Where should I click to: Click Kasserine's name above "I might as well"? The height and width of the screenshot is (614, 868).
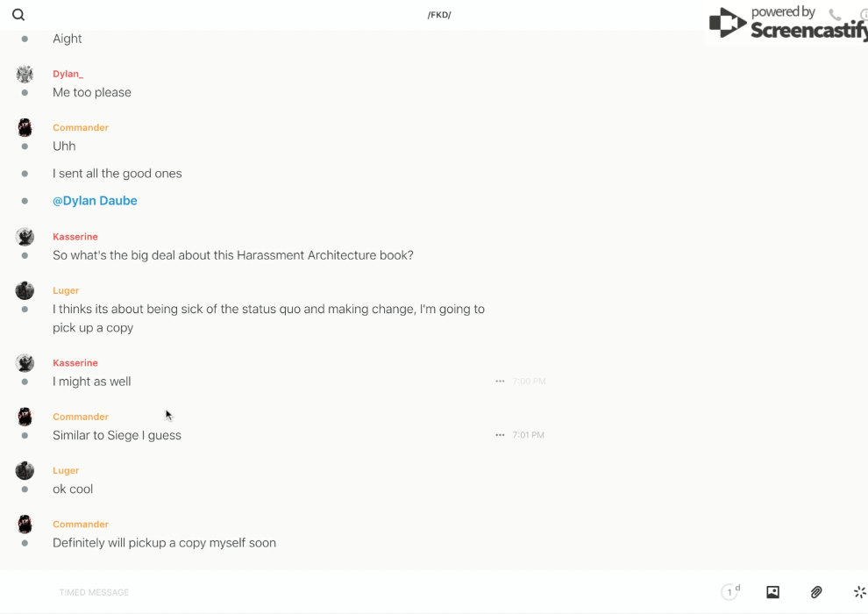point(75,363)
